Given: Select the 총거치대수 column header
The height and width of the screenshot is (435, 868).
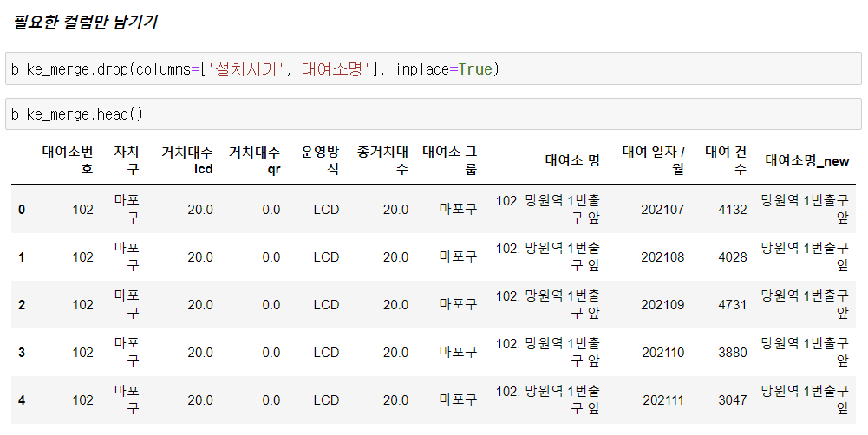Looking at the screenshot, I should coord(382,160).
